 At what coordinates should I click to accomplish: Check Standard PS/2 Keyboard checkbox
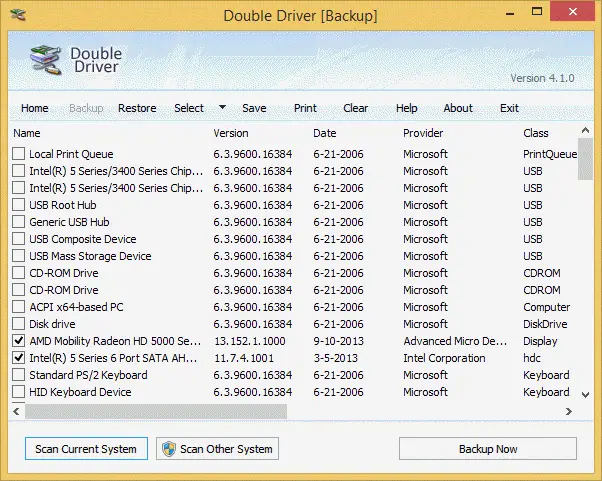18,375
